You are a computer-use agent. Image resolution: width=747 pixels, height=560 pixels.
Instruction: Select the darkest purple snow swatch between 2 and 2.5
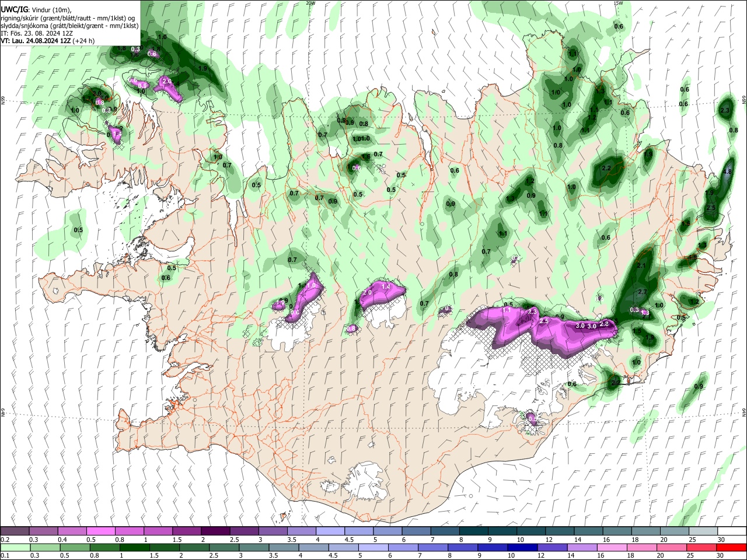click(x=215, y=531)
